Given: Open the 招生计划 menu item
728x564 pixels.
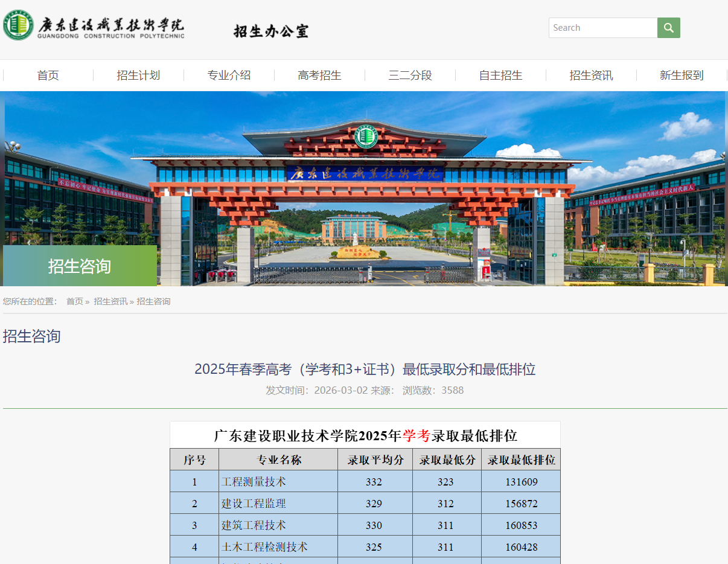Looking at the screenshot, I should (x=138, y=75).
